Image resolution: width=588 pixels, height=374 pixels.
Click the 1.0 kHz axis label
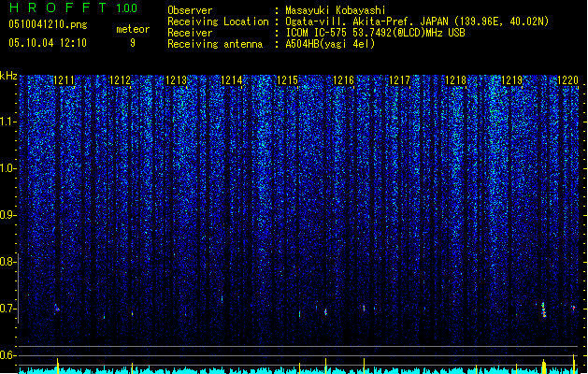click(7, 168)
